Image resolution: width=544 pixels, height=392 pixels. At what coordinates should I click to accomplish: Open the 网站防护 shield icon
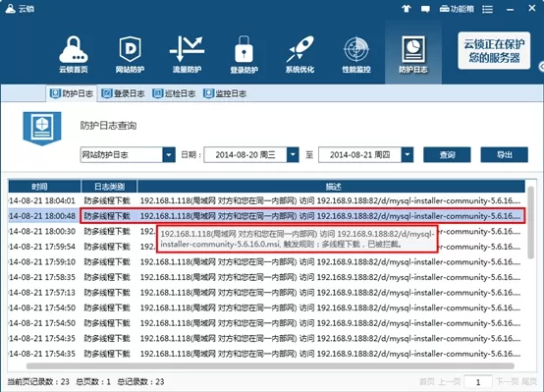coord(130,54)
